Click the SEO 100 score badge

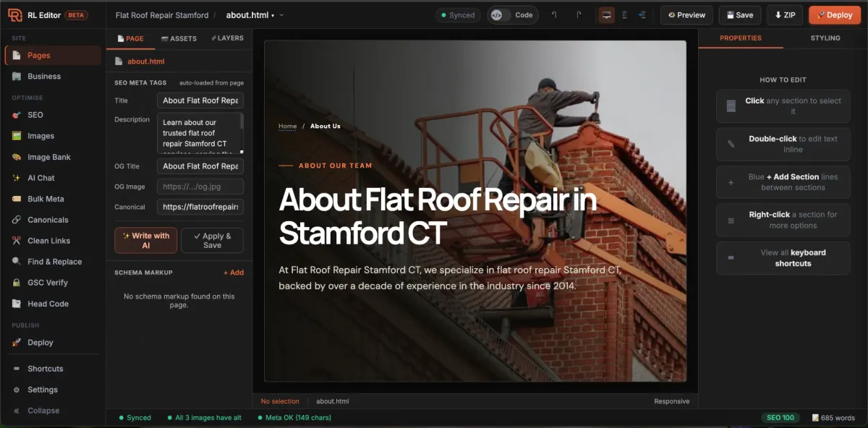point(780,418)
